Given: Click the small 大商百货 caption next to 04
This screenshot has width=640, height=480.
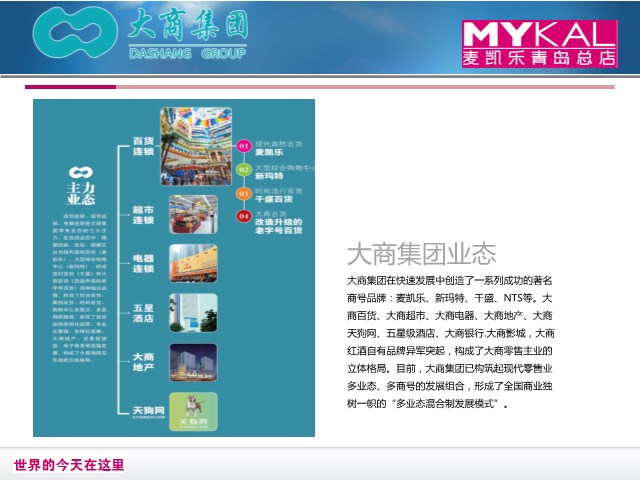Looking at the screenshot, I should [271, 214].
